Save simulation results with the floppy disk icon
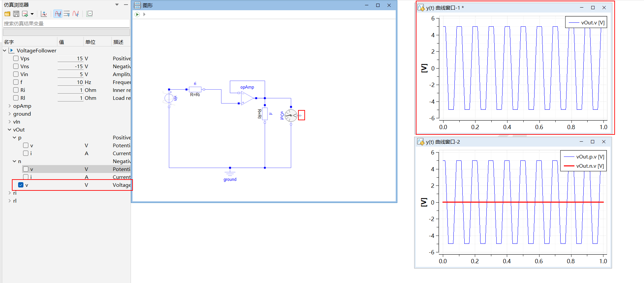 (x=16, y=14)
